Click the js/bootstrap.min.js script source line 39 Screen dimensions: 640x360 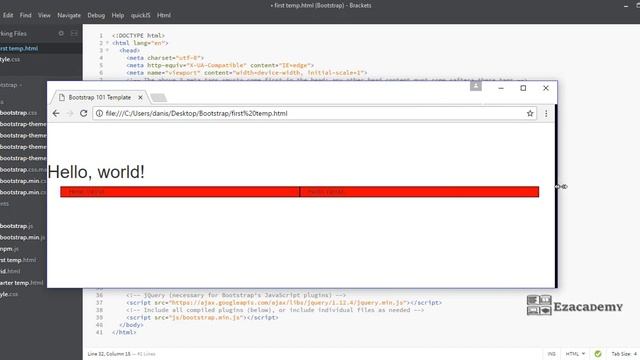coord(206,317)
